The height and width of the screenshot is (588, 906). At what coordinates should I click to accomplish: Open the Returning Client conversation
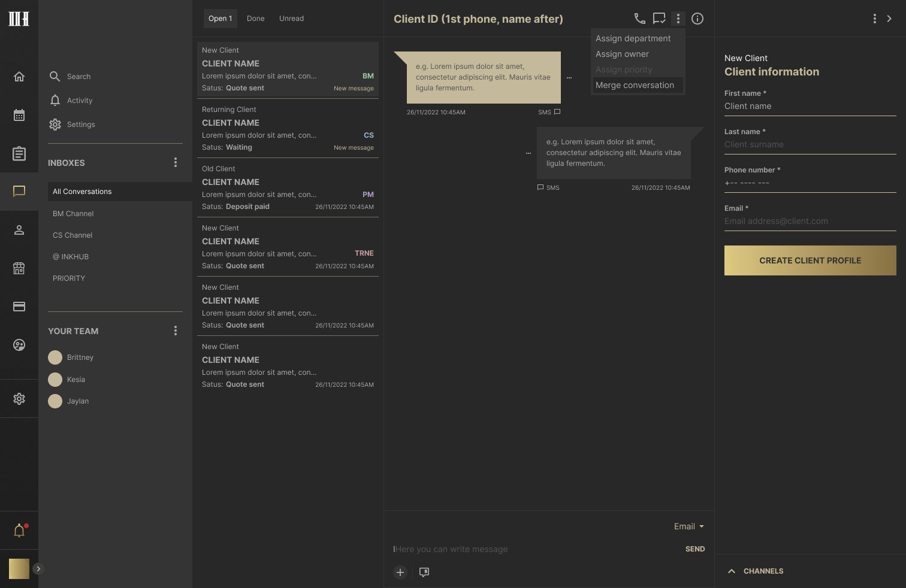[x=288, y=128]
